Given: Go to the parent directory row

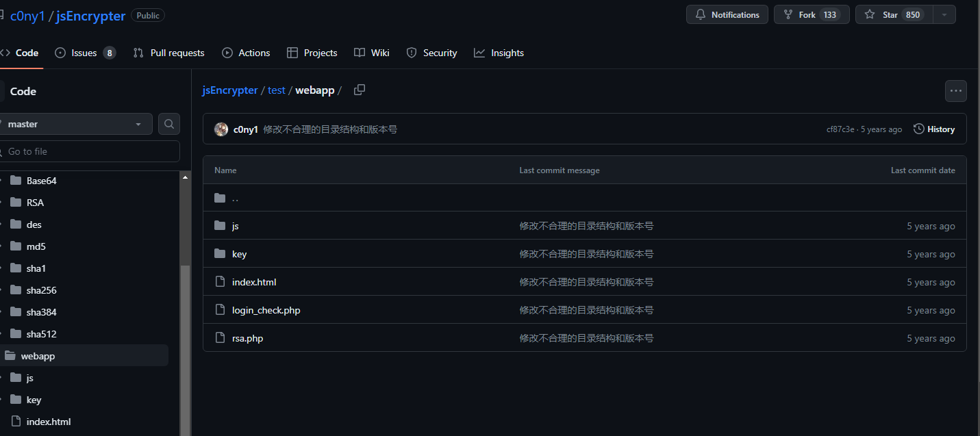Looking at the screenshot, I should click(584, 198).
